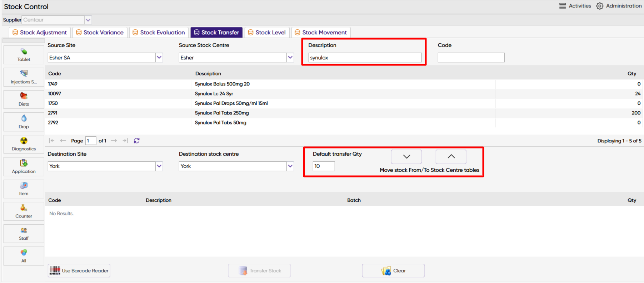Click the Description search field
Image resolution: width=644 pixels, height=283 pixels.
click(x=365, y=58)
